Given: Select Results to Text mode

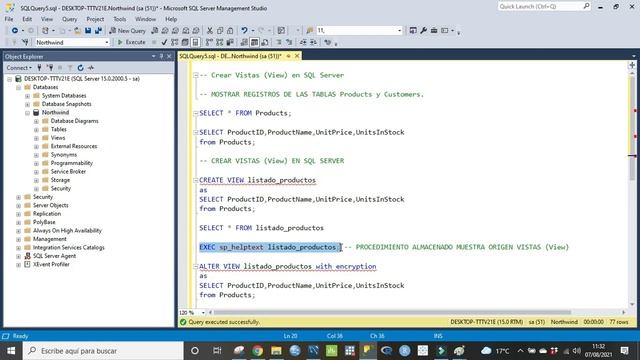Looking at the screenshot, I should (244, 42).
